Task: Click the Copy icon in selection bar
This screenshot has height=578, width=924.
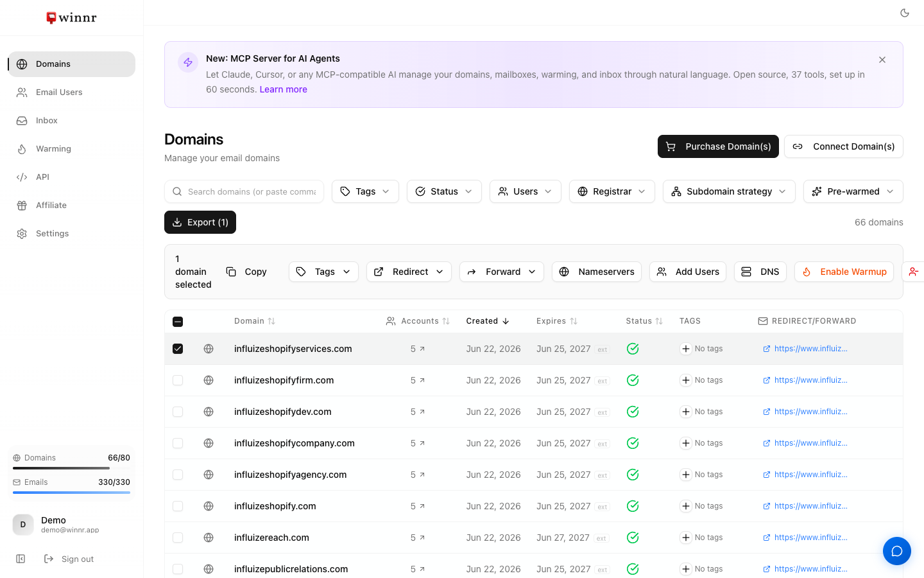Action: click(x=231, y=272)
